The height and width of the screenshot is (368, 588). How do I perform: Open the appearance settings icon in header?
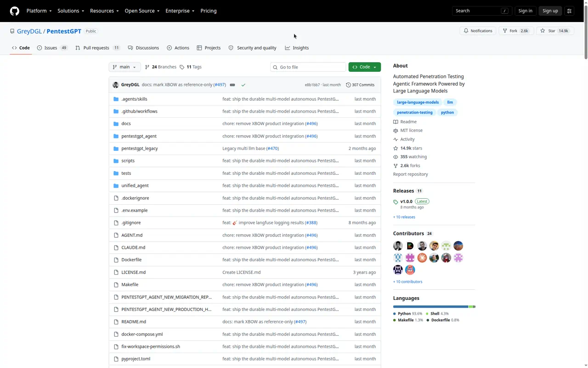[569, 11]
